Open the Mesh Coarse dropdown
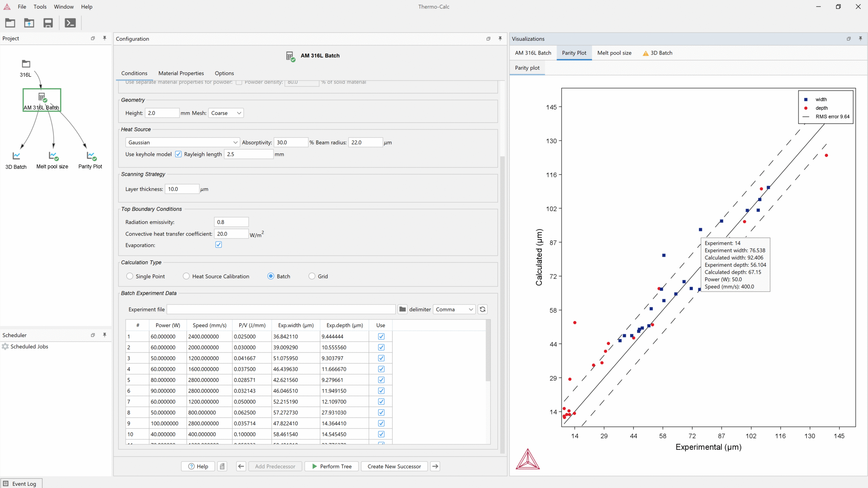 coord(226,113)
